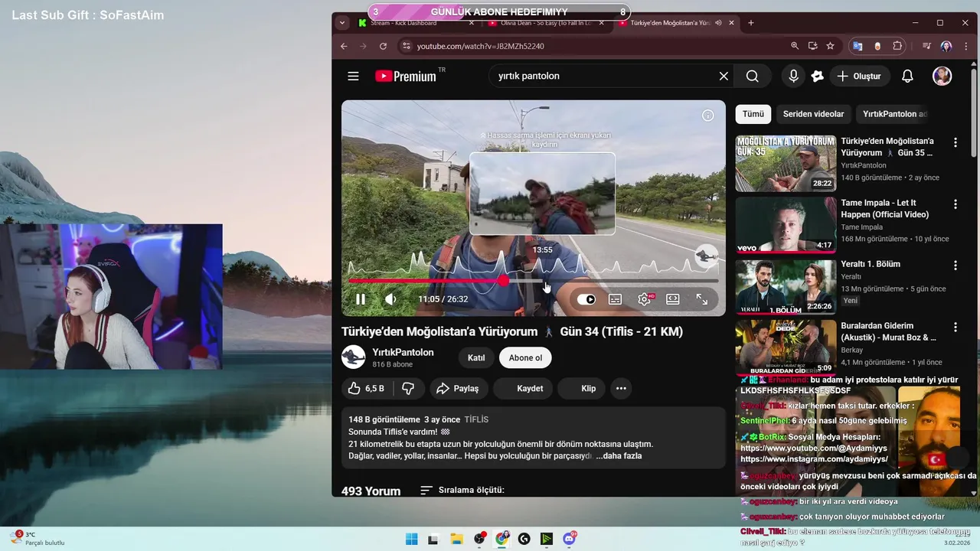This screenshot has height=551, width=980.
Task: Open the tab search dropdown arrow
Action: point(341,23)
